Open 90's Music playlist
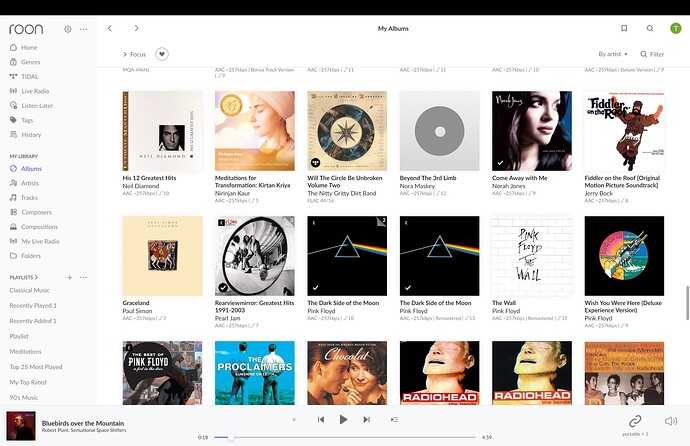The image size is (690, 446). pyautogui.click(x=24, y=398)
